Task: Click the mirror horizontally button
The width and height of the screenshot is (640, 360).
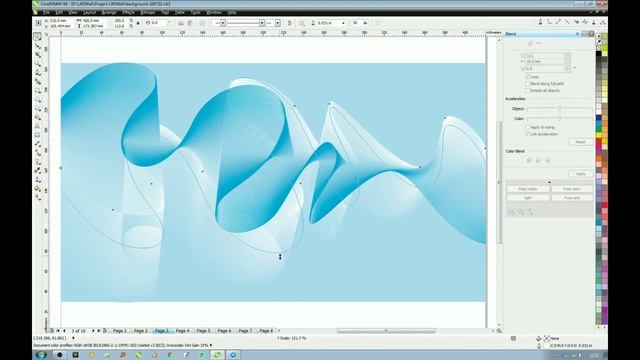Action: coord(181,23)
